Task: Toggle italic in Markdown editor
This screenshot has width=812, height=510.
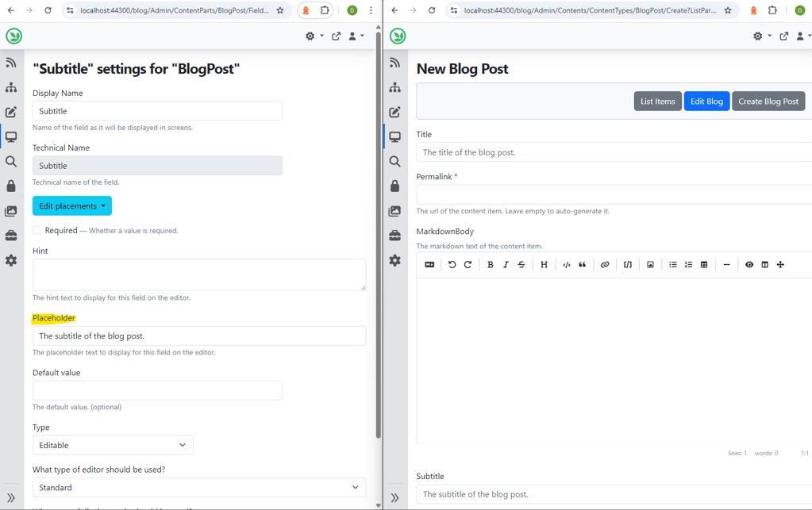Action: click(x=506, y=265)
